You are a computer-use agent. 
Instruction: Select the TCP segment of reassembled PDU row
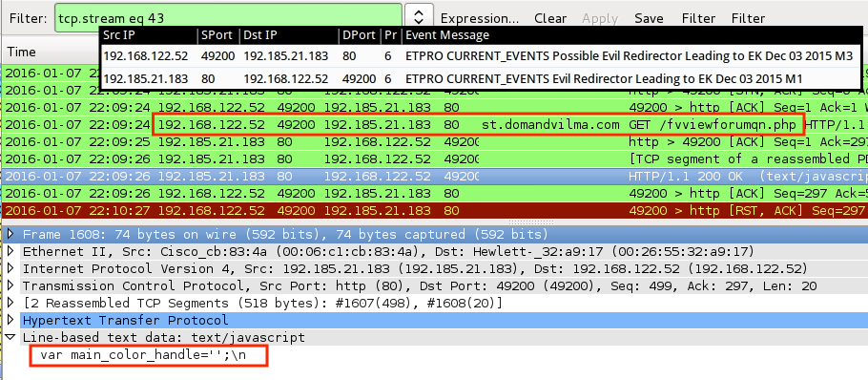[434, 159]
